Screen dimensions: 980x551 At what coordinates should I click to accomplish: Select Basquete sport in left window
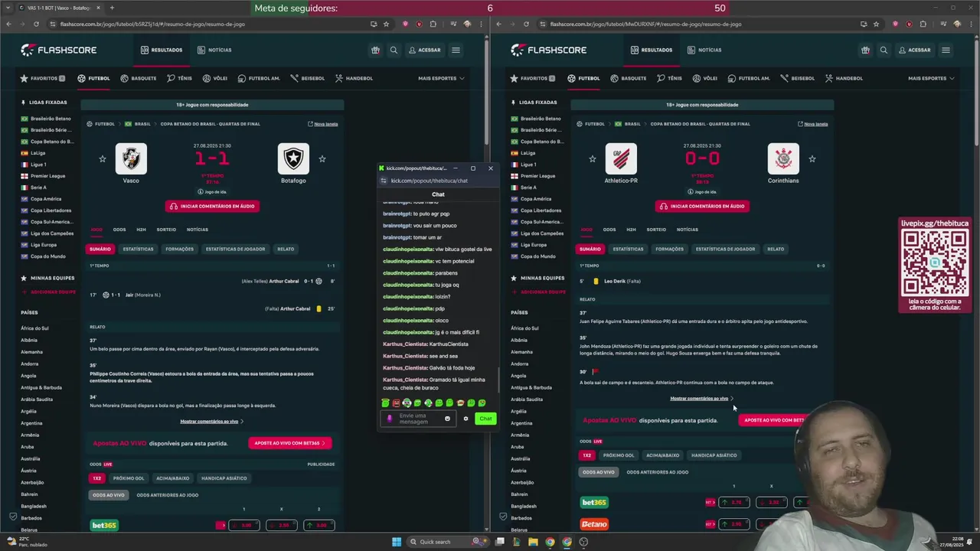tap(138, 78)
